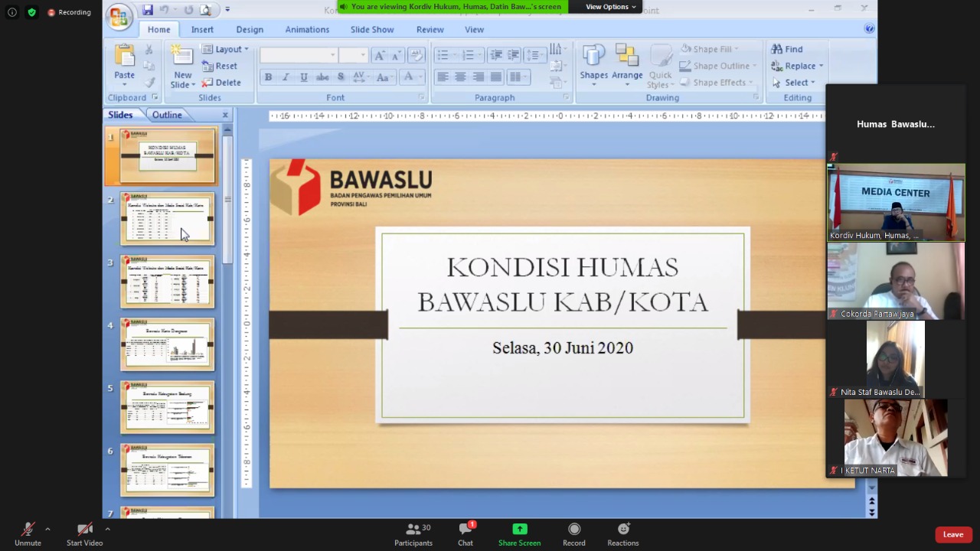
Task: Click Reset slide layout
Action: click(226, 66)
